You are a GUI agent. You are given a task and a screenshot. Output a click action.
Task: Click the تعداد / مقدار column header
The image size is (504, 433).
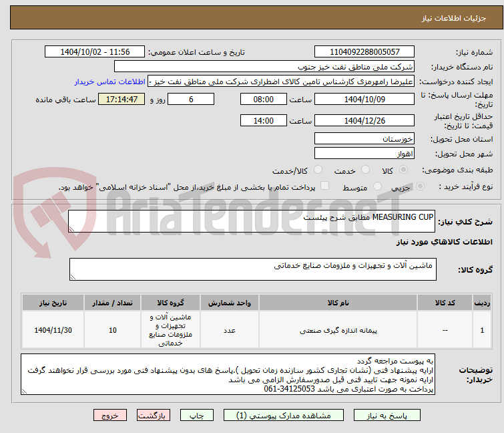pos(113,303)
